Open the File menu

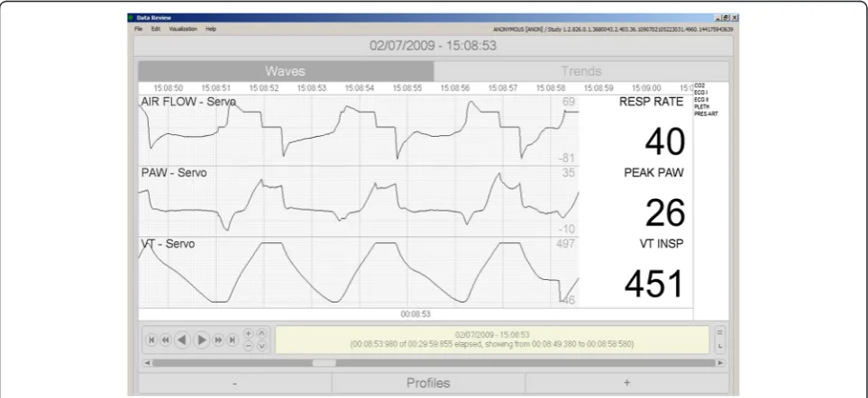click(x=139, y=29)
